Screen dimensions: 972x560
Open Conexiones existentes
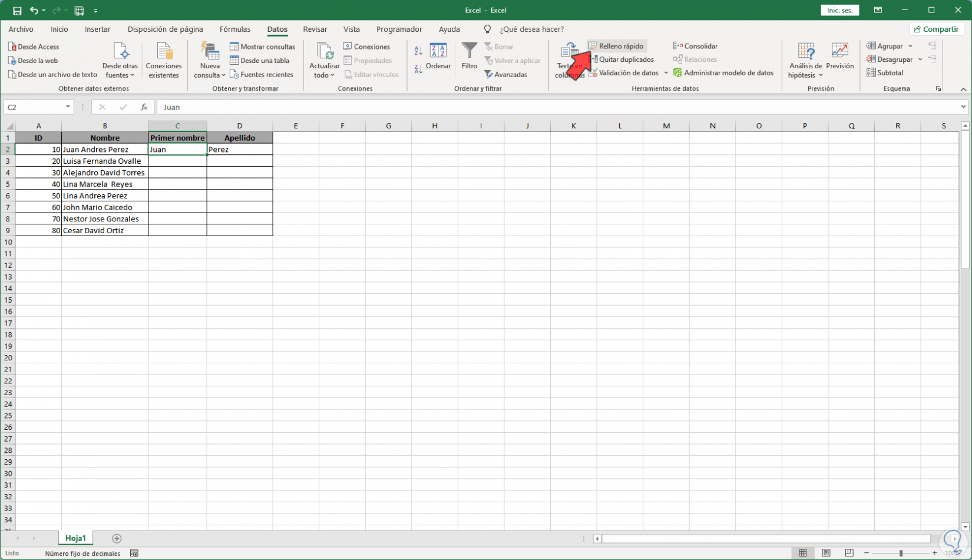[x=164, y=61]
